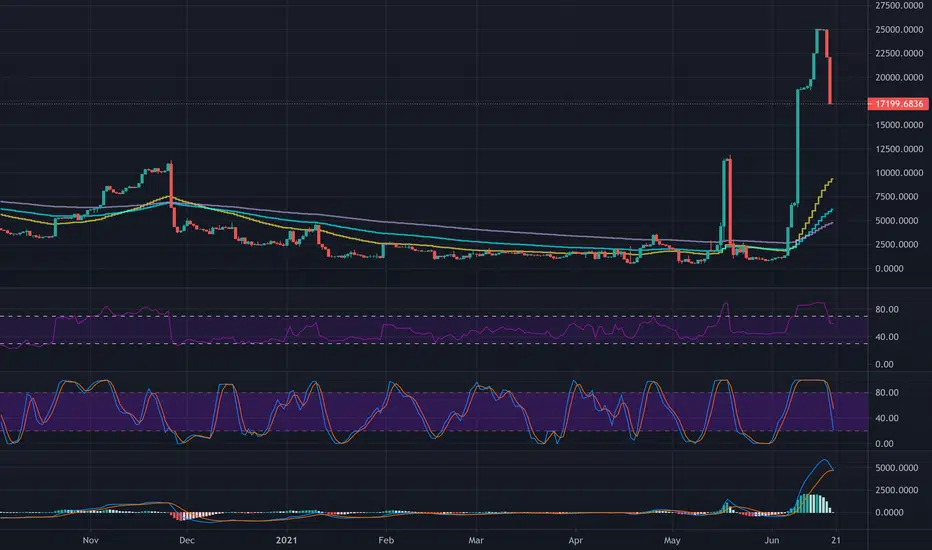Click the red current price label 17199.6836

coord(898,104)
